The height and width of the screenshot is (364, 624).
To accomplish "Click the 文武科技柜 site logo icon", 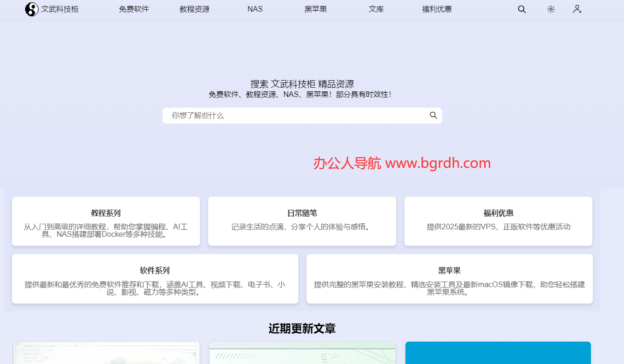I will [x=32, y=9].
